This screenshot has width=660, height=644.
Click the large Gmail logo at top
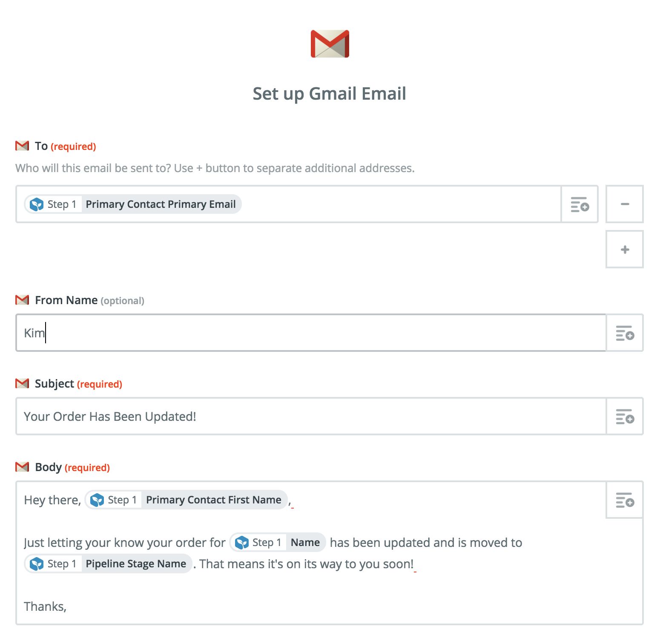coord(330,44)
